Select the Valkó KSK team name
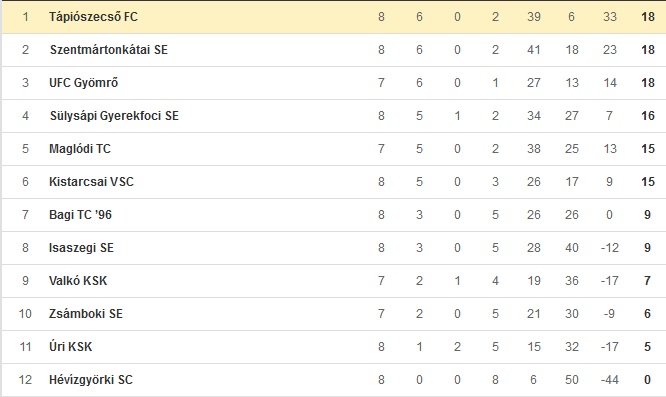The height and width of the screenshot is (397, 666). pos(78,281)
